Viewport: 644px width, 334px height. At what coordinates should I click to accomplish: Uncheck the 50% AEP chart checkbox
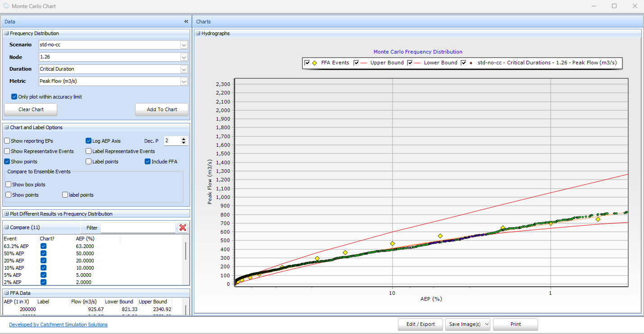click(x=44, y=253)
